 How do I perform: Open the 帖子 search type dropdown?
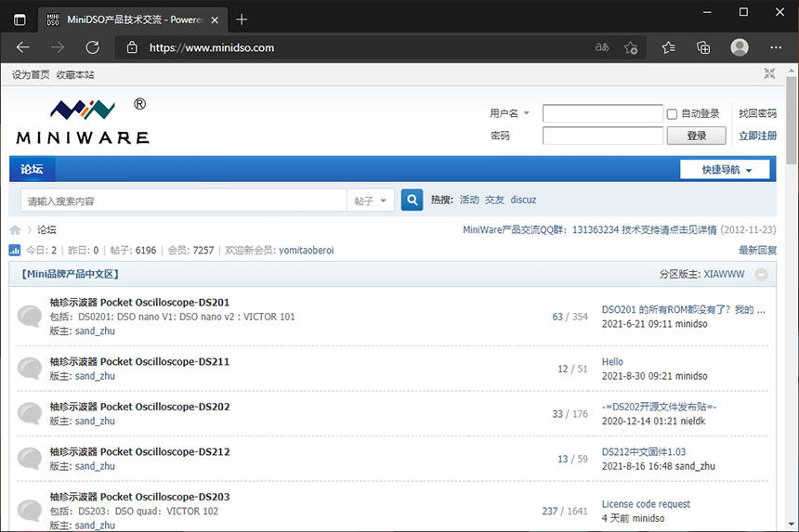point(371,201)
